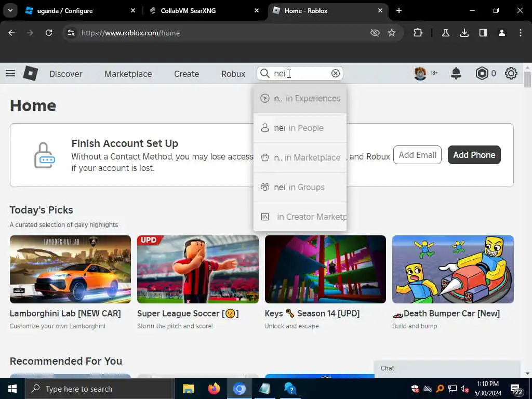Click the tracking protection eye icon
This screenshot has width=532, height=399.
(x=375, y=33)
